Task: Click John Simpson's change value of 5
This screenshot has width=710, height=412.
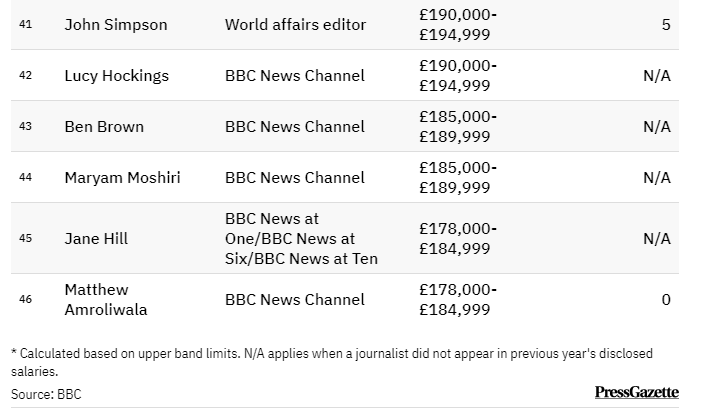Action: tap(665, 24)
